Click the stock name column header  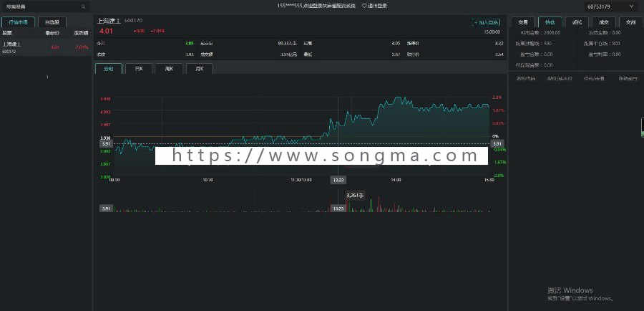7,33
